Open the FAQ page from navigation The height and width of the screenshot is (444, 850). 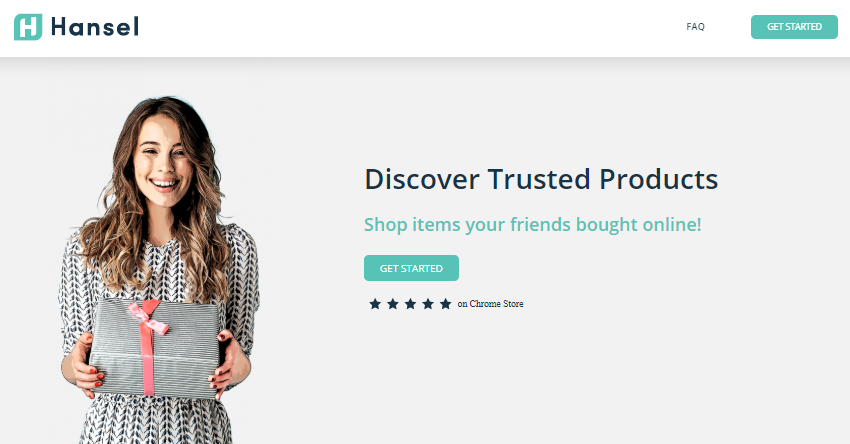(695, 27)
